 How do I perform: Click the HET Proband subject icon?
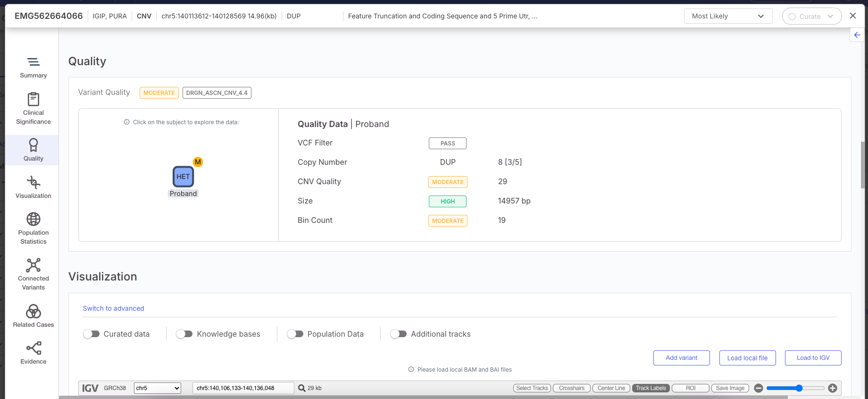[x=183, y=177]
